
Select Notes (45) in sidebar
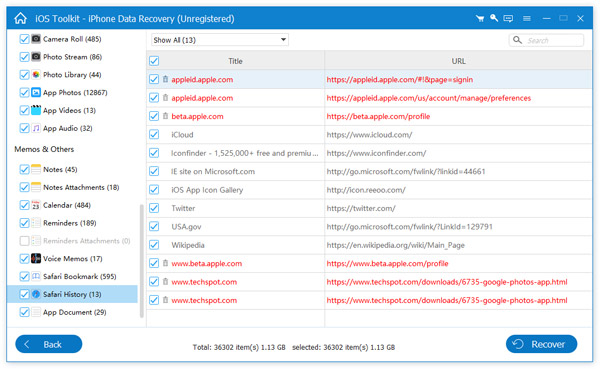point(60,169)
